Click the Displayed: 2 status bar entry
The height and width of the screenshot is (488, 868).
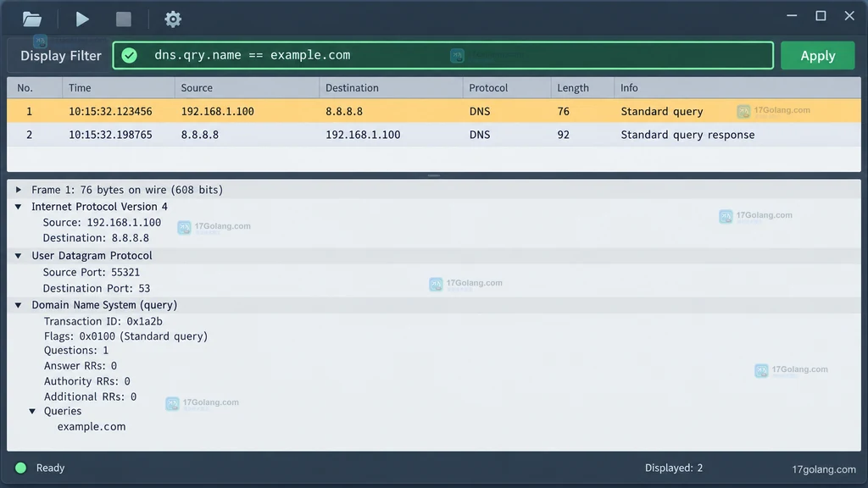674,468
